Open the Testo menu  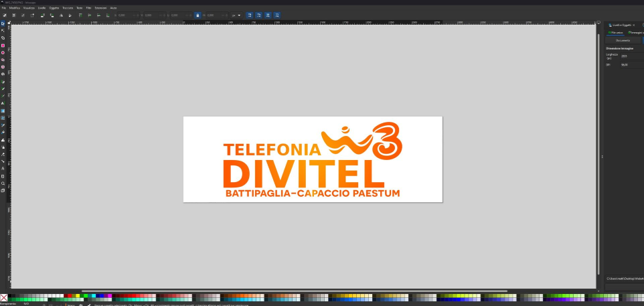(79, 8)
